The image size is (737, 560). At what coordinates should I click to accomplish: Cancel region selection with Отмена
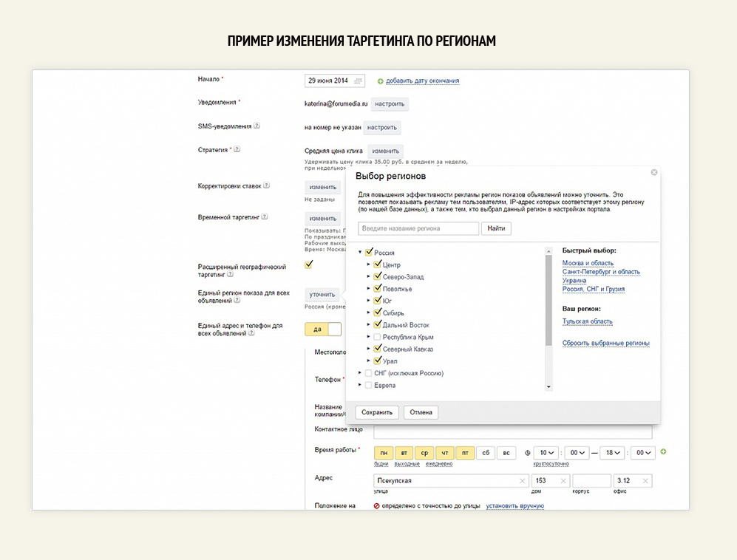pyautogui.click(x=421, y=412)
